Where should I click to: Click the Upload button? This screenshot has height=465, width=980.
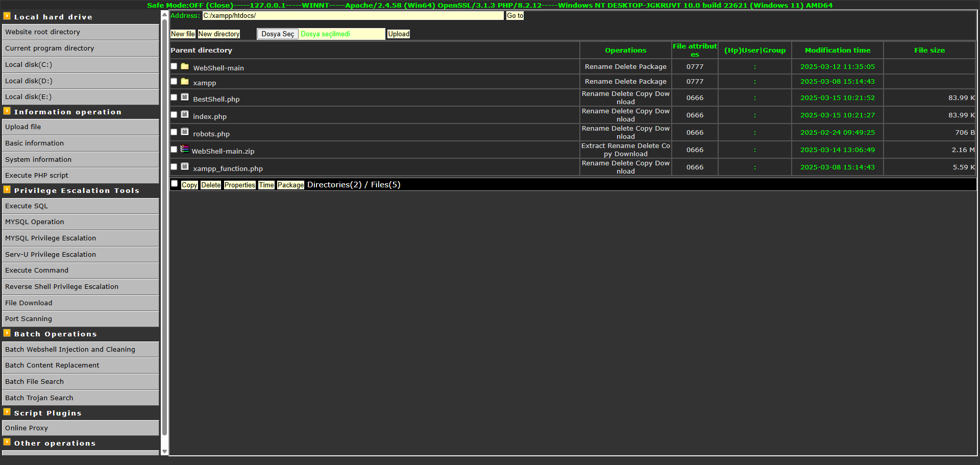point(399,34)
